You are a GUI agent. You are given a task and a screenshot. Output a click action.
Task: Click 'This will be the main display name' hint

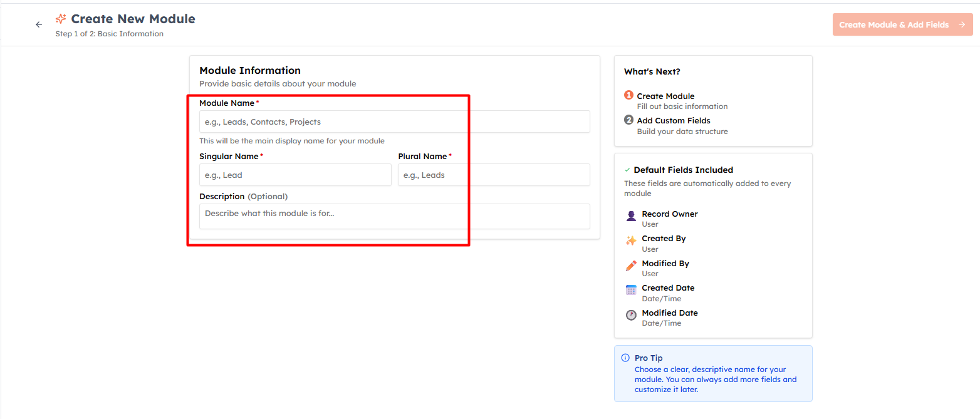(x=292, y=141)
